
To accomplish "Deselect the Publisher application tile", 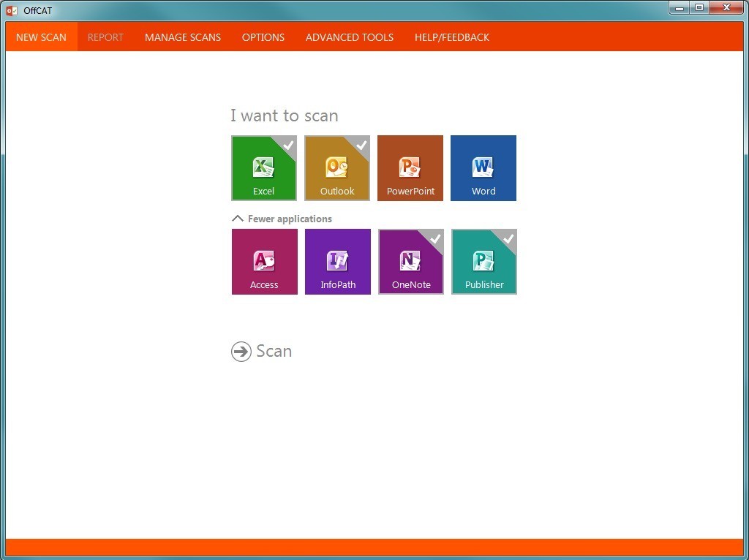I will point(484,262).
